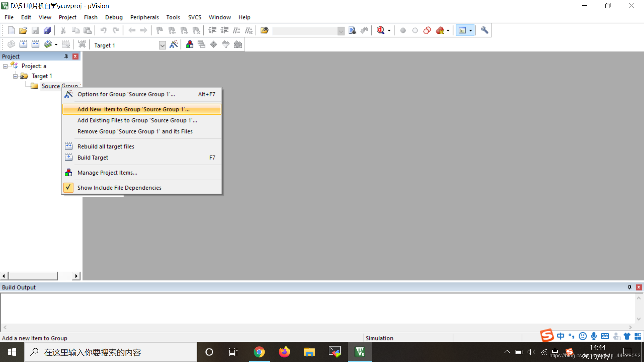Viewport: 644px width, 362px height.
Task: Open Manage Project Items from context menu
Action: 142,173
